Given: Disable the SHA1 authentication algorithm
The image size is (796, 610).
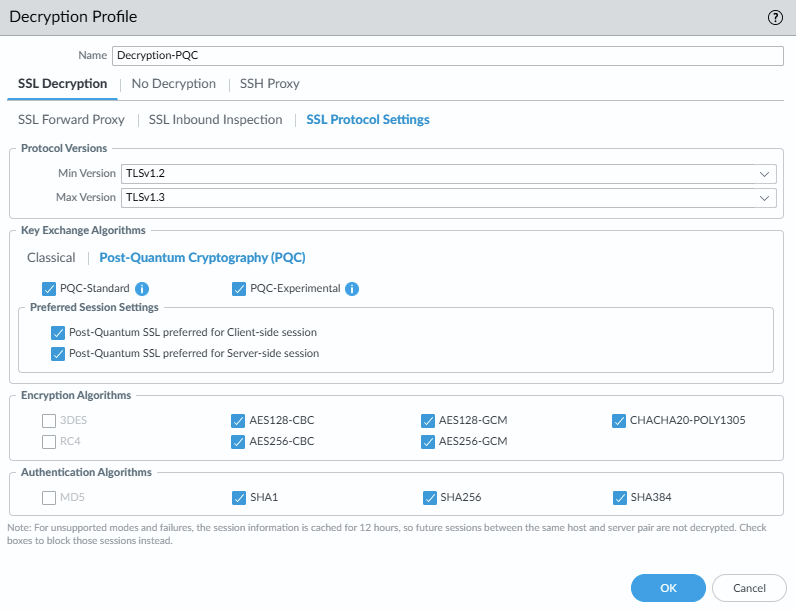Looking at the screenshot, I should click(x=239, y=497).
